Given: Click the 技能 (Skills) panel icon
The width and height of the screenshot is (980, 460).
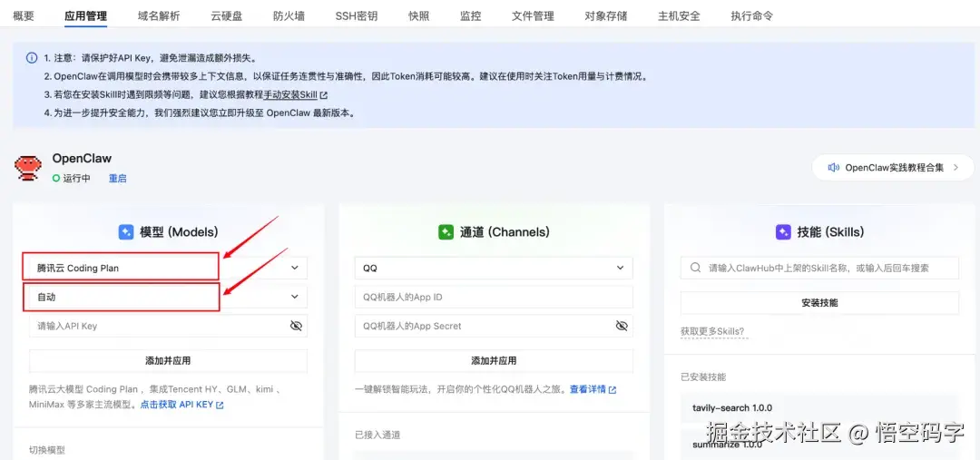Looking at the screenshot, I should click(783, 232).
